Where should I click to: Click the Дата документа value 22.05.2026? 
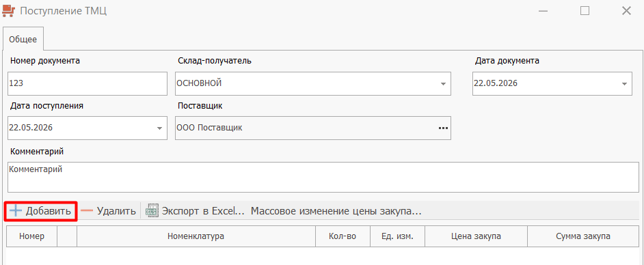point(496,83)
